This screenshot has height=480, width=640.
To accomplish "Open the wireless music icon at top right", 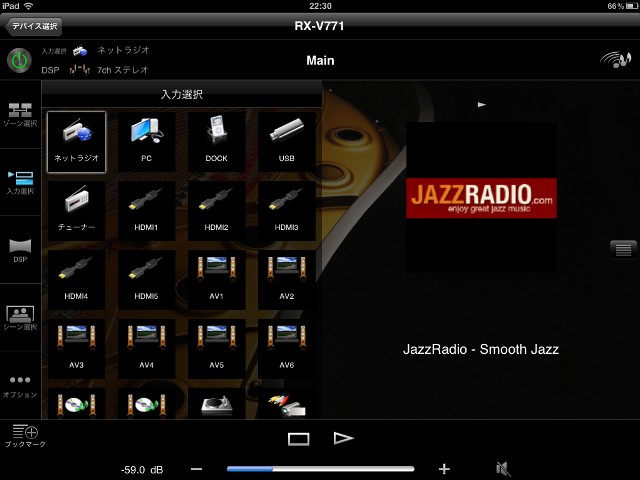I will tap(616, 60).
